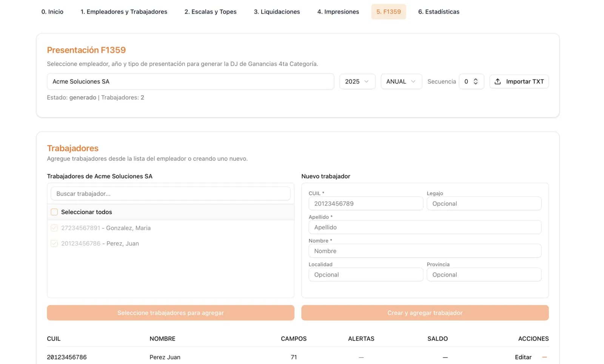Expand the ANUAL presentation type dropdown
Screen dimensions: 604x364
coord(401,82)
